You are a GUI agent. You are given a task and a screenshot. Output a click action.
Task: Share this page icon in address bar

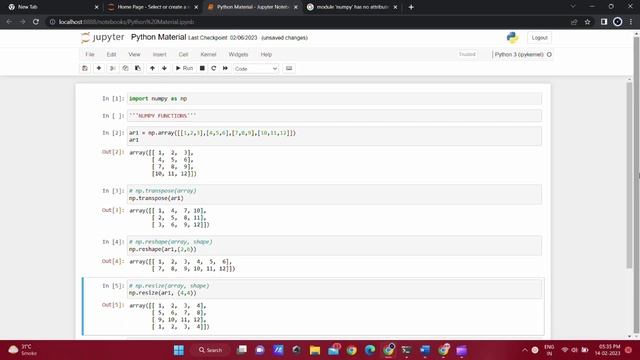(574, 22)
